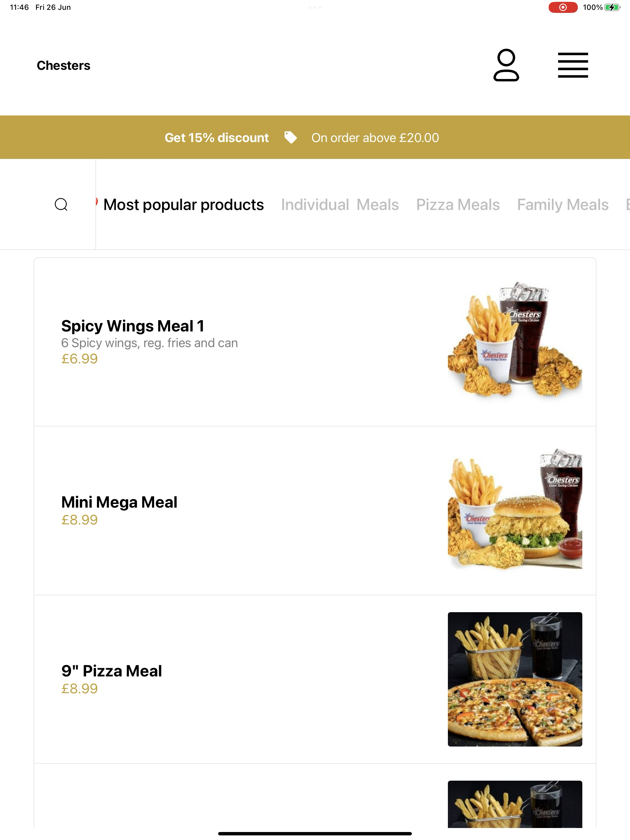
Task: Open the Chesters home link
Action: (63, 65)
